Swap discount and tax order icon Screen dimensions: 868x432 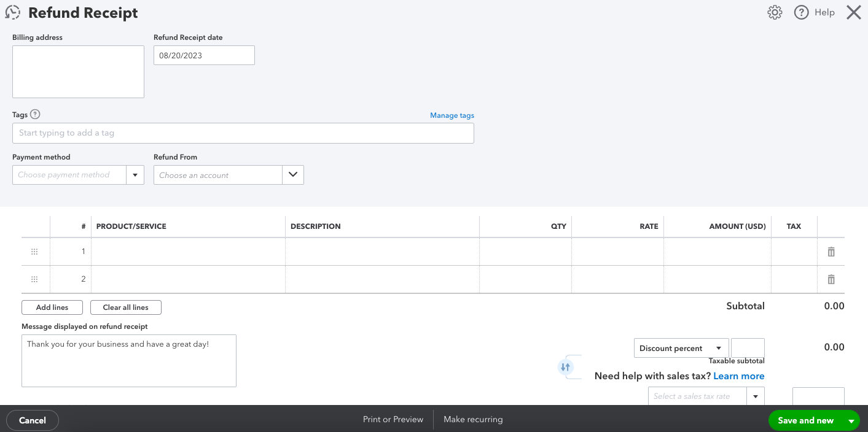pyautogui.click(x=565, y=367)
